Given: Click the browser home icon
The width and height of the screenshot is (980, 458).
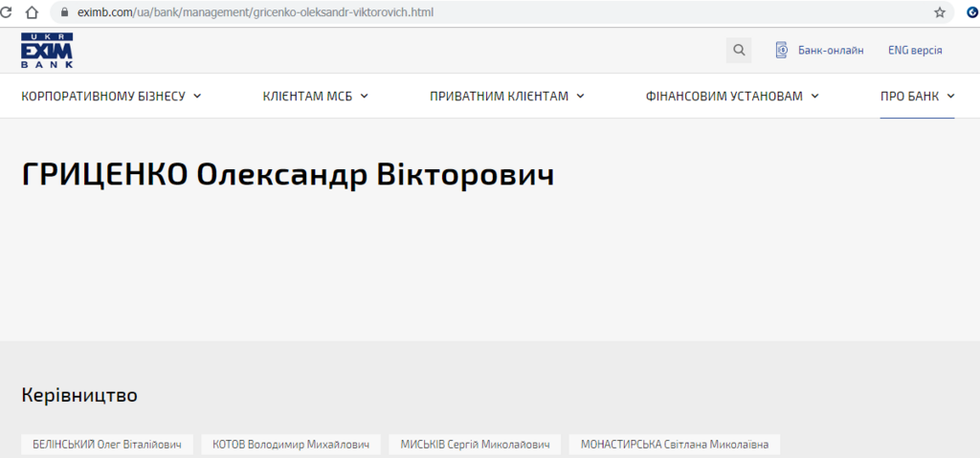Looking at the screenshot, I should click(x=33, y=12).
